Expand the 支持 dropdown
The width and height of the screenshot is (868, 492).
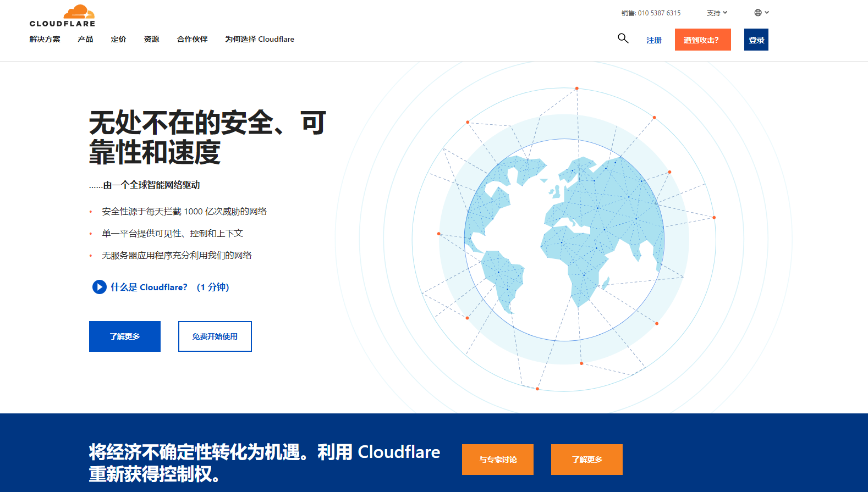point(717,13)
